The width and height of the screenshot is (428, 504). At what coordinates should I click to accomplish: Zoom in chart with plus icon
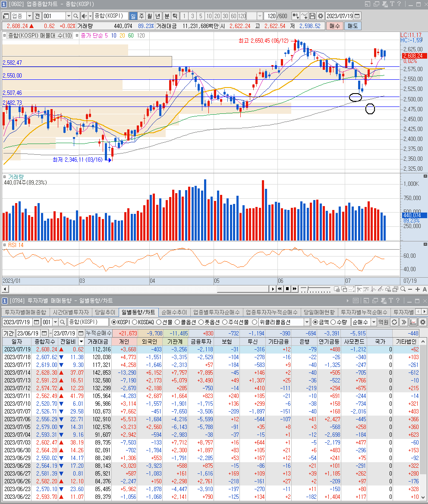(417, 289)
